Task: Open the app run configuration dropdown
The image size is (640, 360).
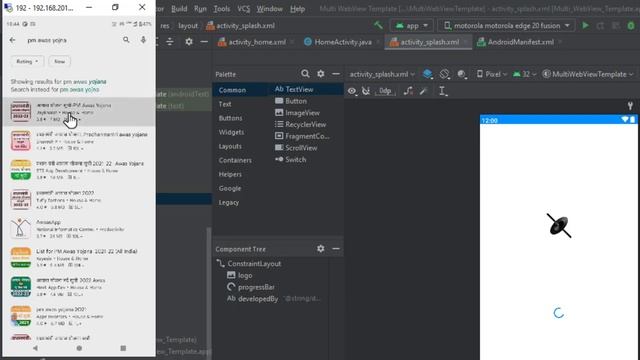Action: pos(411,25)
